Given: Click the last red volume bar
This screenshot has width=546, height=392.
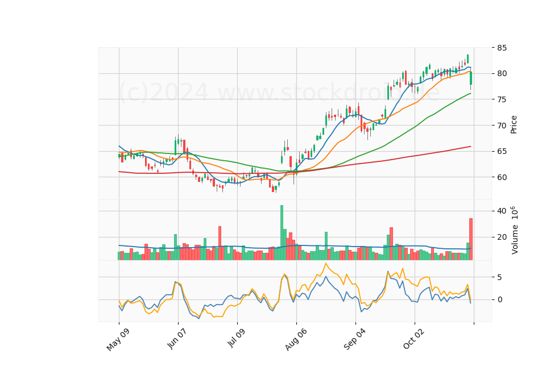Looking at the screenshot, I should coord(471,239).
